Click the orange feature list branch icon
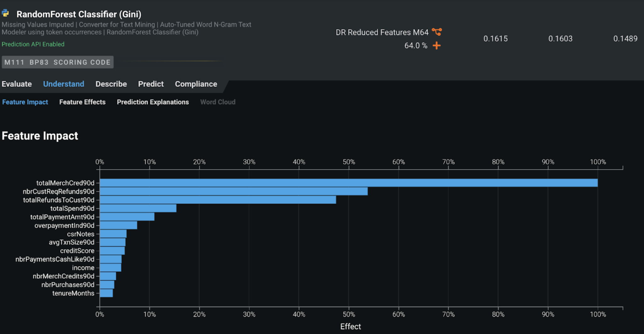Viewport: 644px width, 334px height. (437, 32)
